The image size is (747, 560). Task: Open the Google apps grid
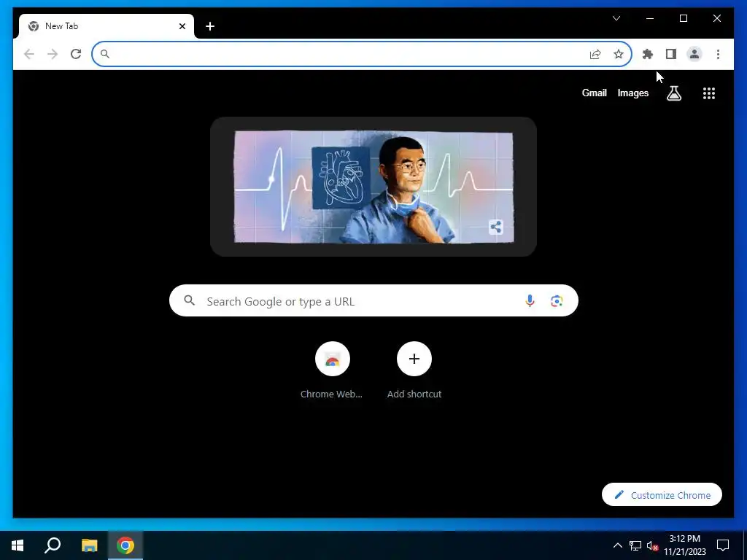click(709, 93)
